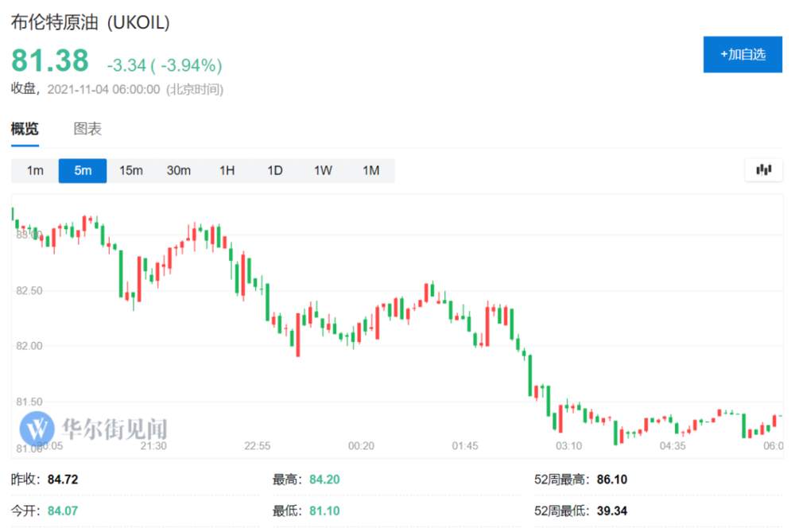Click the 81.50 price axis label
The height and width of the screenshot is (532, 795).
[29, 402]
